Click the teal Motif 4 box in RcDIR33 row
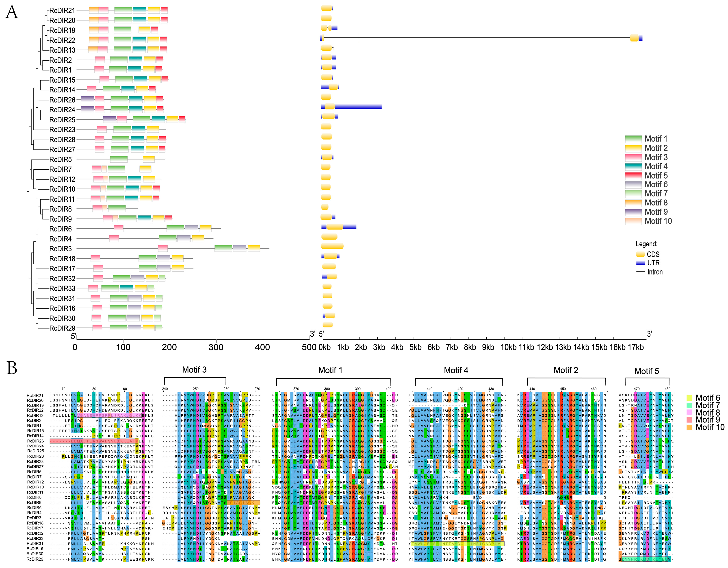Screen dimensions: 728x568 [x=126, y=288]
